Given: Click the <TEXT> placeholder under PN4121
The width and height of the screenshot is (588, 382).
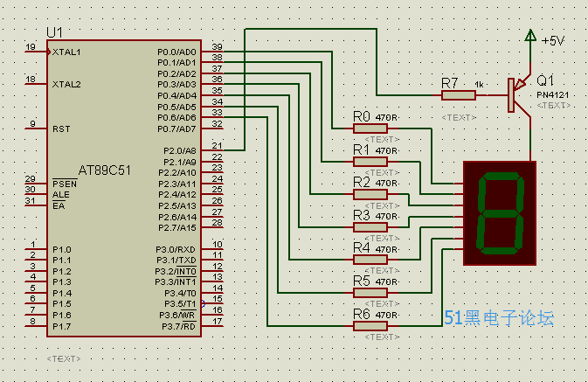Looking at the screenshot, I should (x=554, y=106).
